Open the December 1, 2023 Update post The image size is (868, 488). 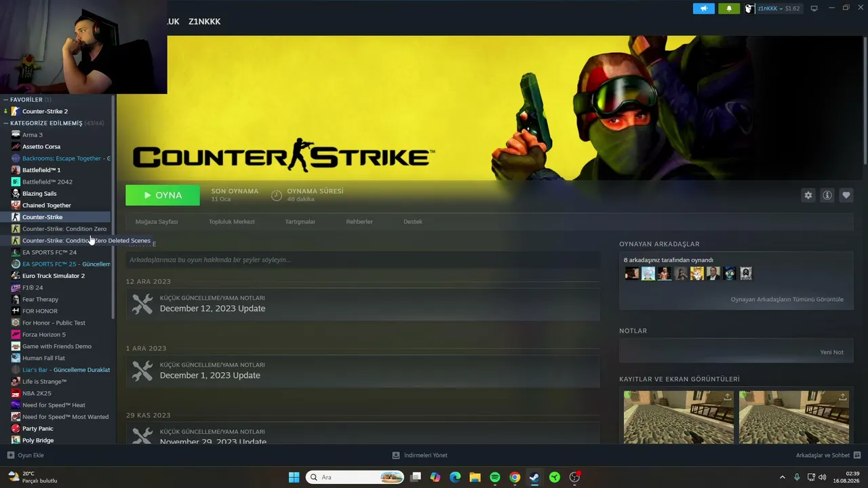pos(363,371)
